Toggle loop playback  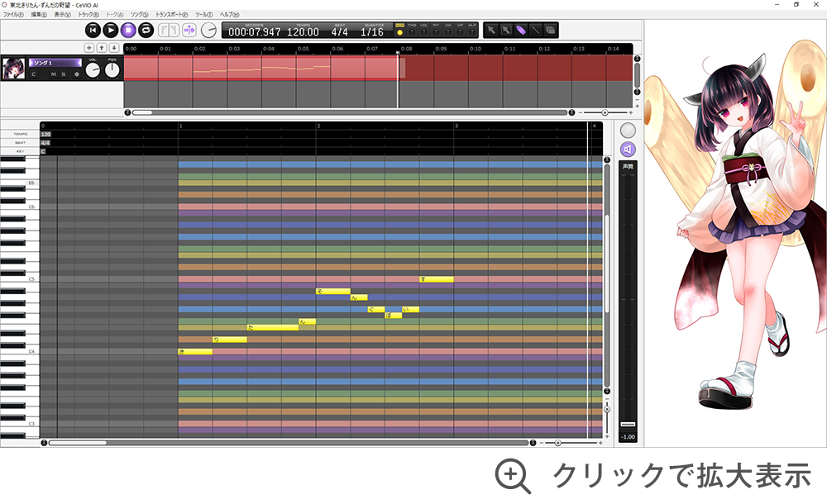pos(146,30)
